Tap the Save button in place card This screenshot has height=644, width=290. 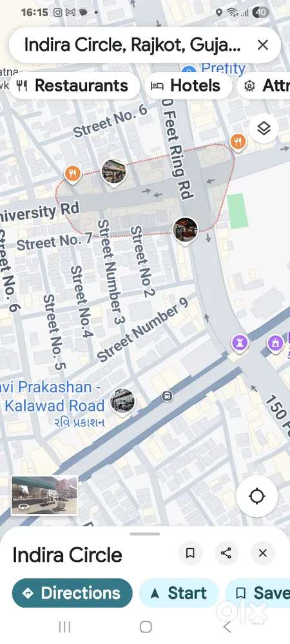[x=259, y=593]
